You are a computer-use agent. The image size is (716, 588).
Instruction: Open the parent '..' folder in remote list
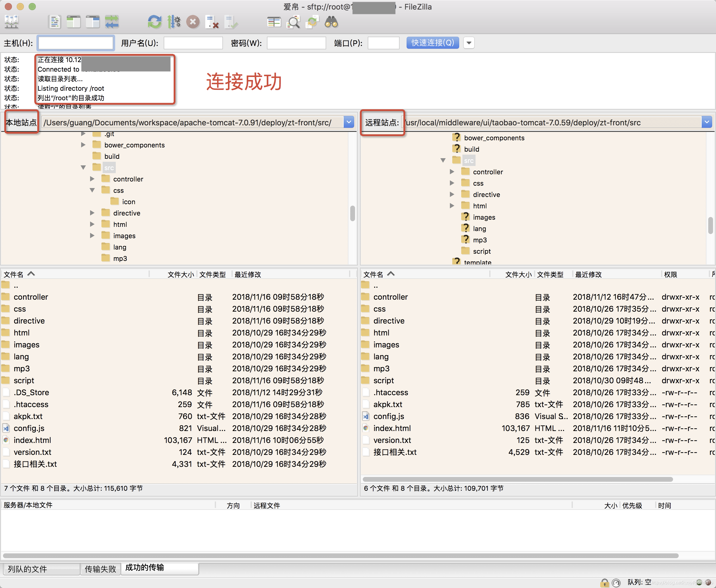coord(538,285)
